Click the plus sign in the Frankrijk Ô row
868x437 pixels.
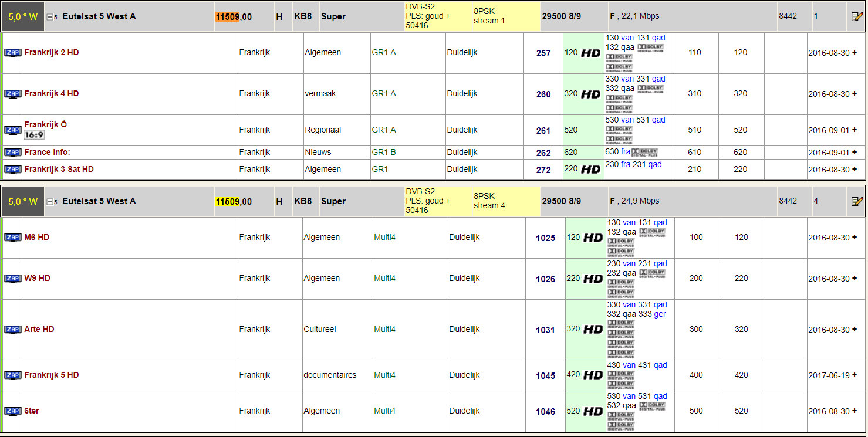click(x=855, y=130)
